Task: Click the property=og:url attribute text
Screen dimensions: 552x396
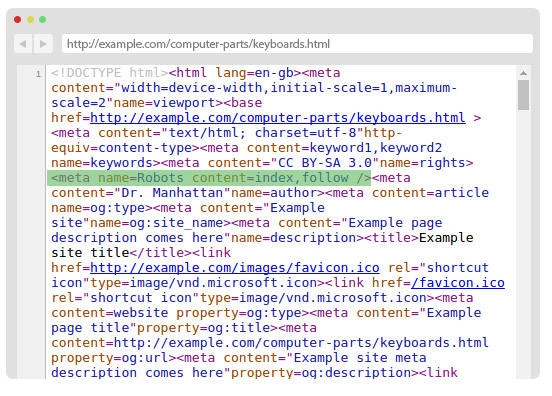Action: 109,358
